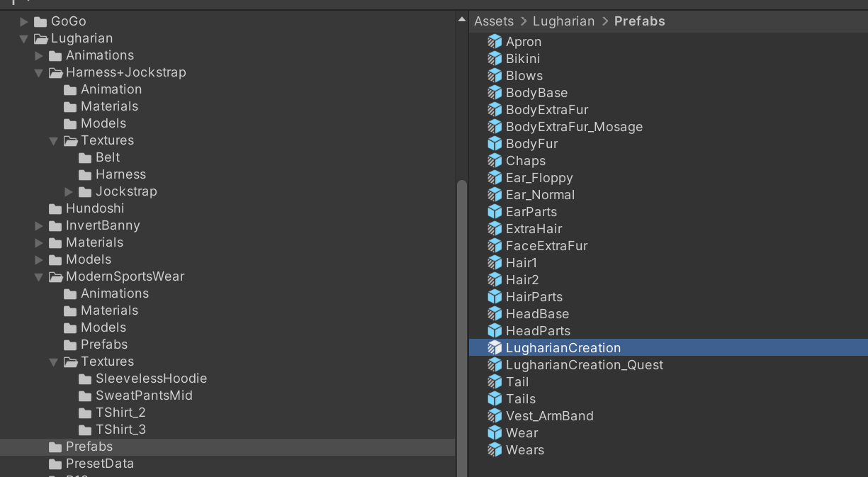Expand the Models folder above ModernSportsWear
The height and width of the screenshot is (477, 868).
(39, 259)
